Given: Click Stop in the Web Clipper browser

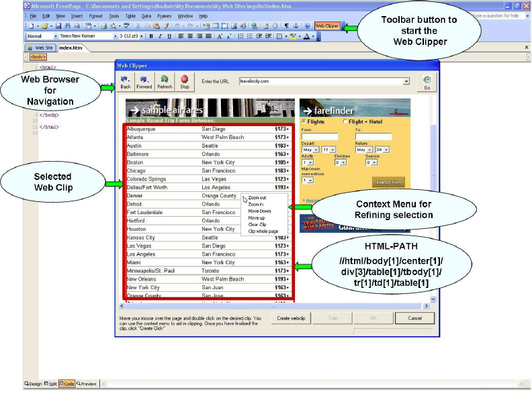Looking at the screenshot, I should (185, 83).
